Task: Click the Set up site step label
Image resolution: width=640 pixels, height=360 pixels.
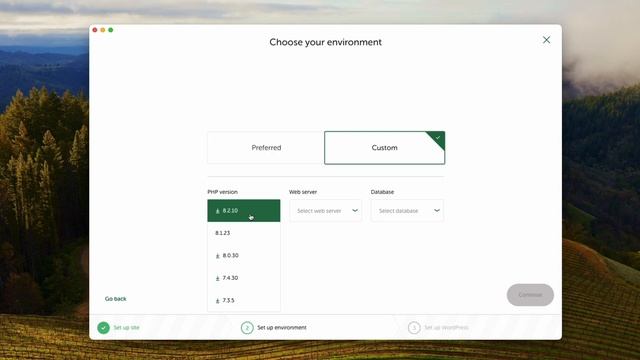Action: (127, 328)
